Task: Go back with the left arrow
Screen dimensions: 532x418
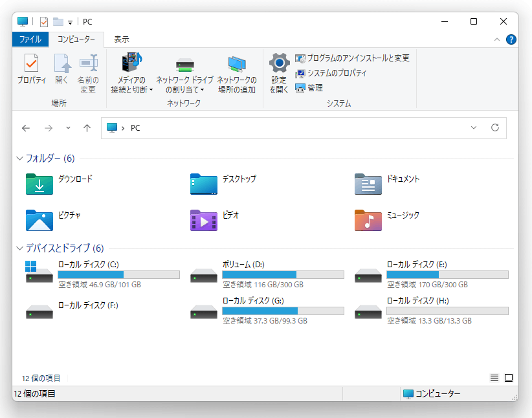Action: pyautogui.click(x=26, y=128)
